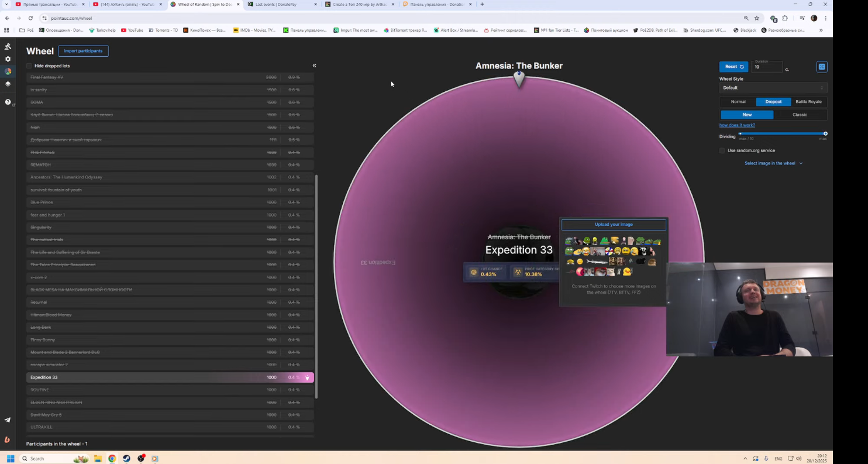Open Steam from the taskbar
The width and height of the screenshot is (868, 464).
(x=126, y=458)
